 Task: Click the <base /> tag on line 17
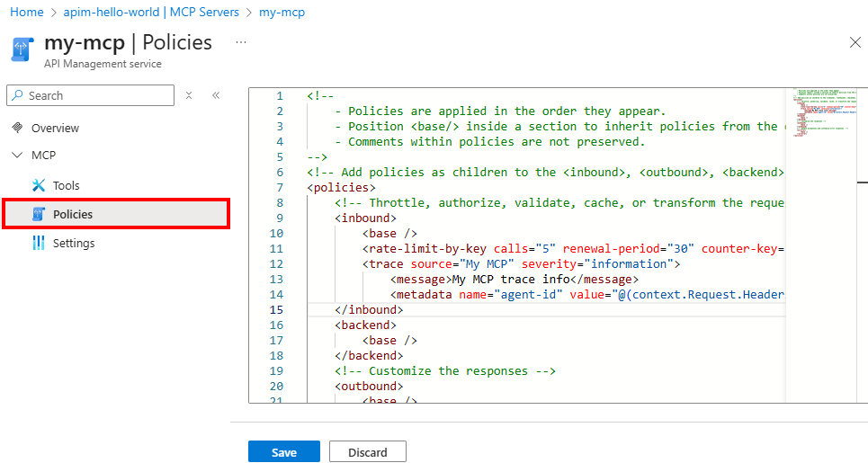pos(389,340)
